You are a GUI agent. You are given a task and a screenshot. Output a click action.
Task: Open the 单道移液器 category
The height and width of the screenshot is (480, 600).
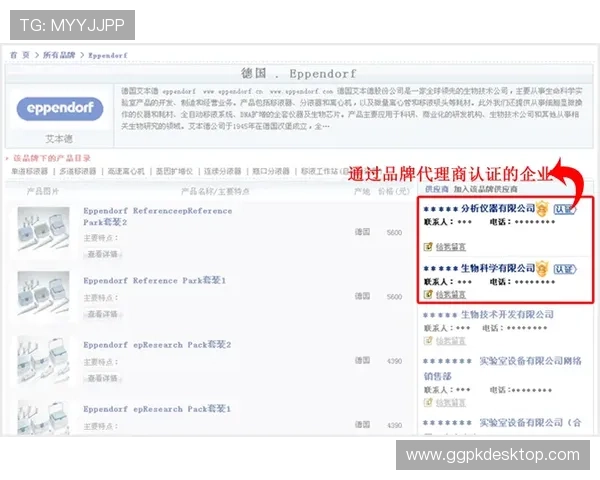29,171
